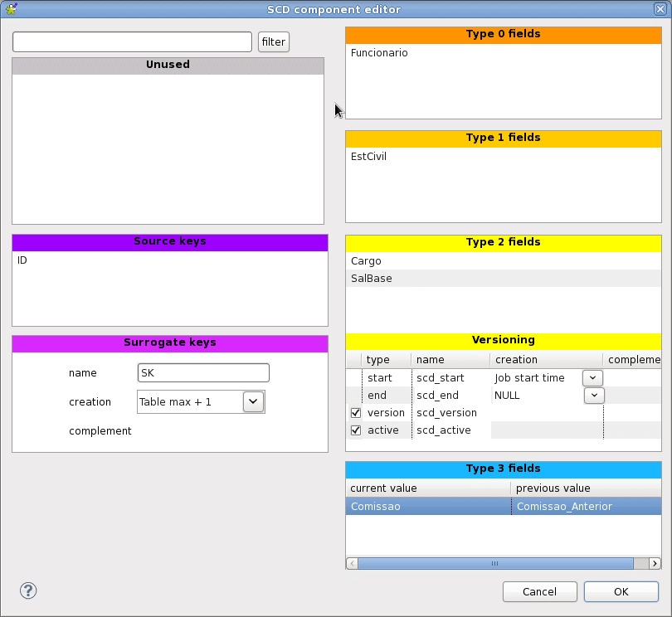Click the help question mark icon
The image size is (672, 617).
tap(28, 590)
